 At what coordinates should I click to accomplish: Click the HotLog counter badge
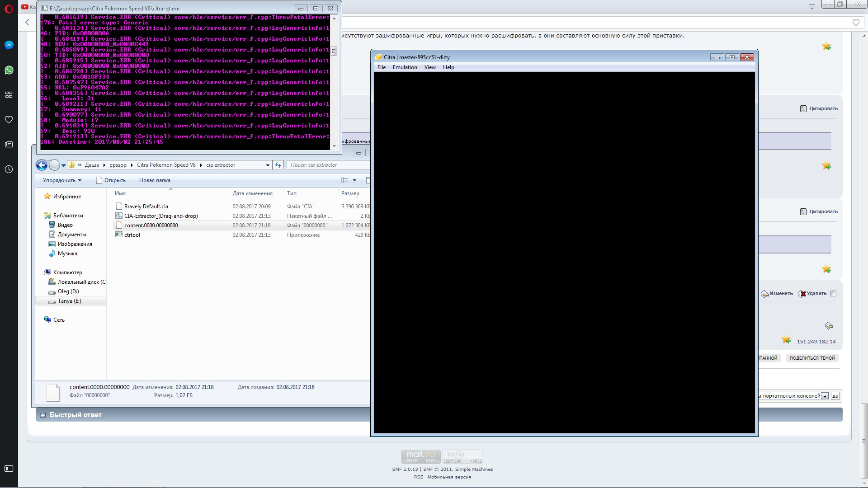pyautogui.click(x=462, y=456)
